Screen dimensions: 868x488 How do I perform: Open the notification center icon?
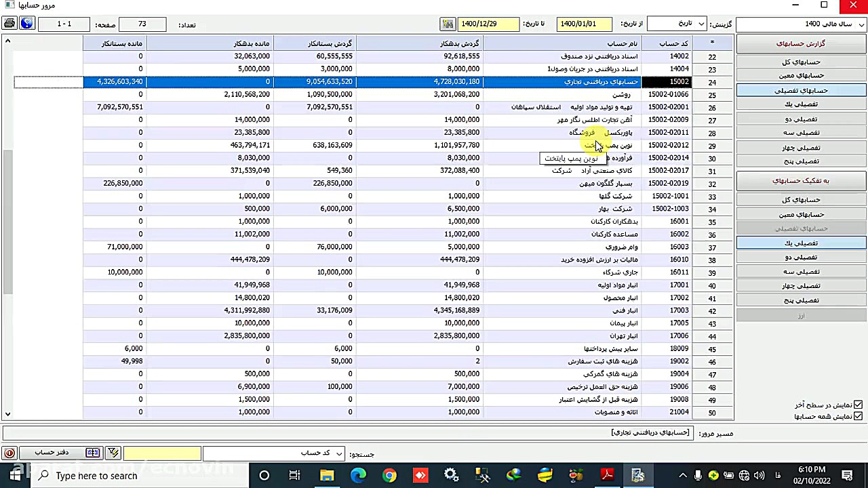point(848,476)
